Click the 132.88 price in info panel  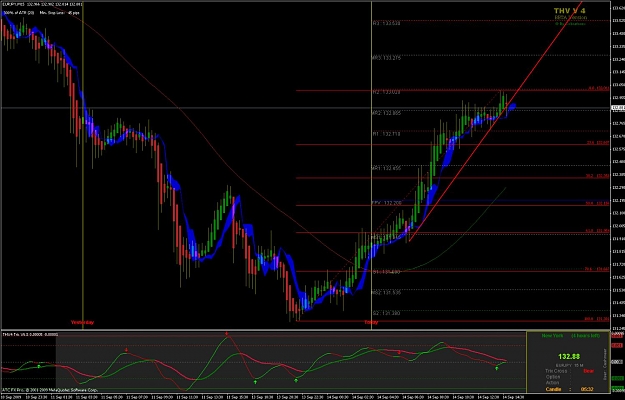569,356
